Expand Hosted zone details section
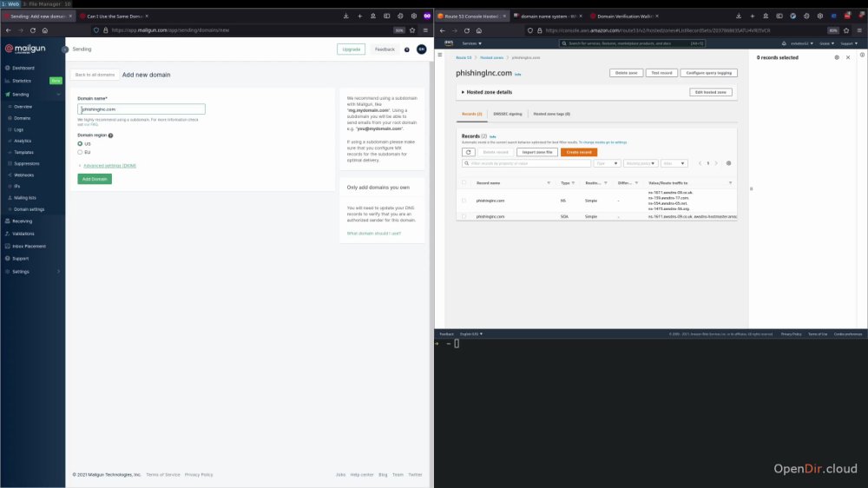The image size is (868, 488). [x=487, y=93]
